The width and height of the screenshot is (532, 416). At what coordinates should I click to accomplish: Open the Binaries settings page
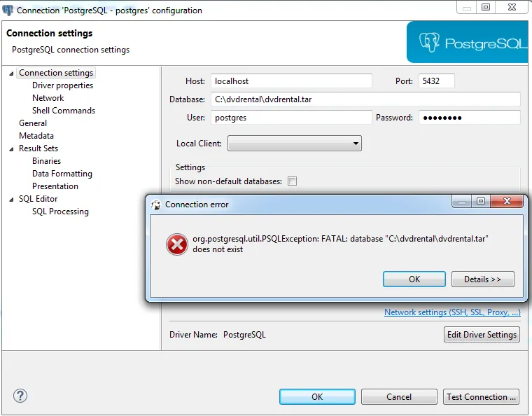click(x=46, y=161)
